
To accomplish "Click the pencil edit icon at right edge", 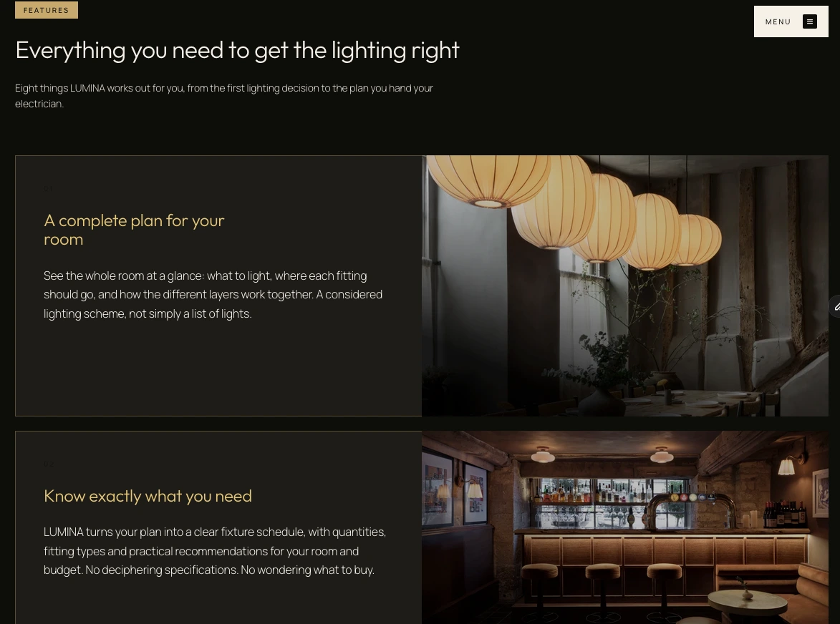I will pyautogui.click(x=836, y=307).
